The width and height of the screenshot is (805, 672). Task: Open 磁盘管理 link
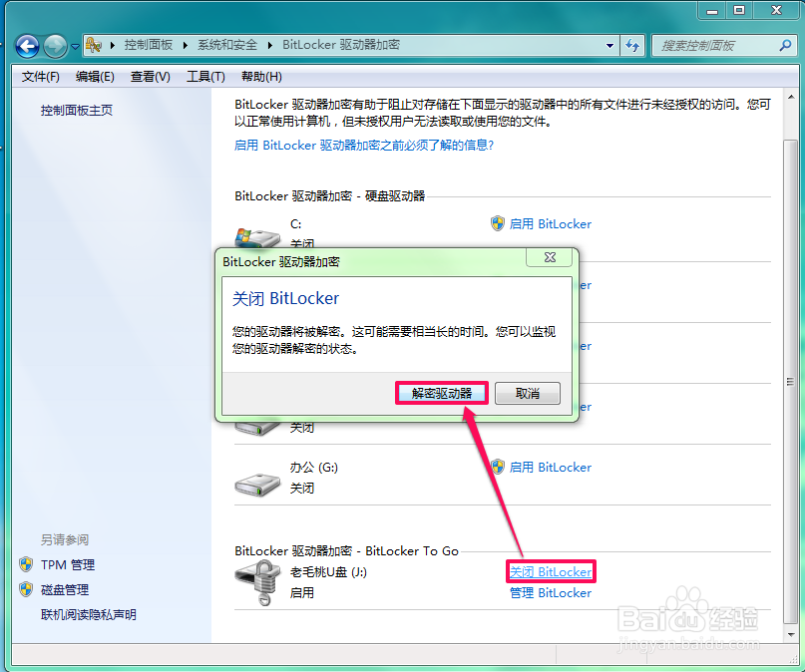click(65, 590)
